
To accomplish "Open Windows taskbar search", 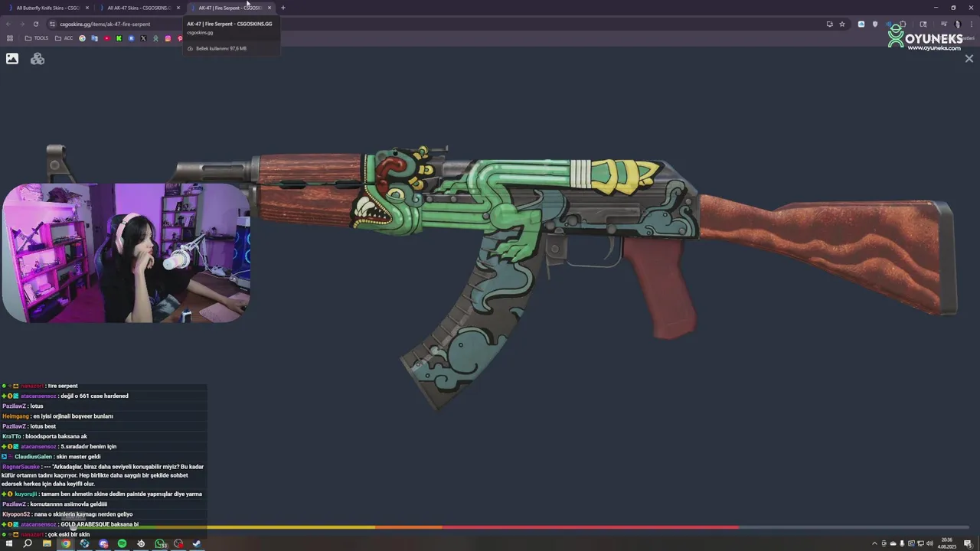I will pos(28,543).
